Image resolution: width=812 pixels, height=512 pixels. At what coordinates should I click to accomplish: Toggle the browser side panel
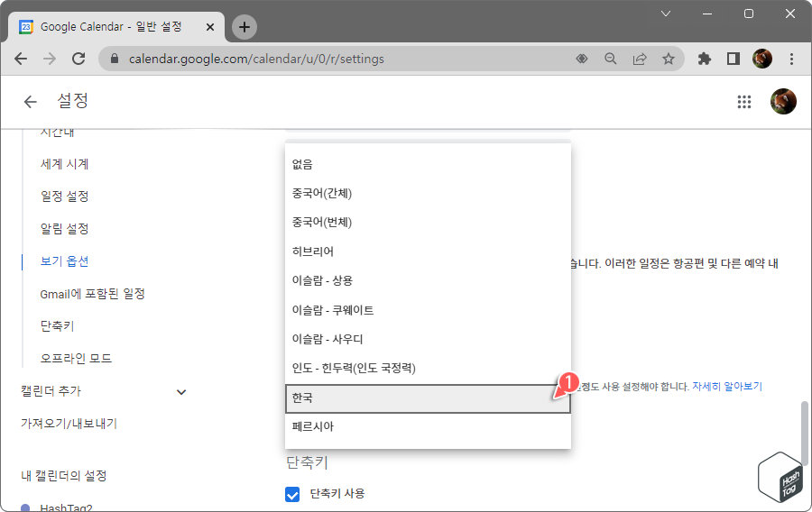(734, 59)
